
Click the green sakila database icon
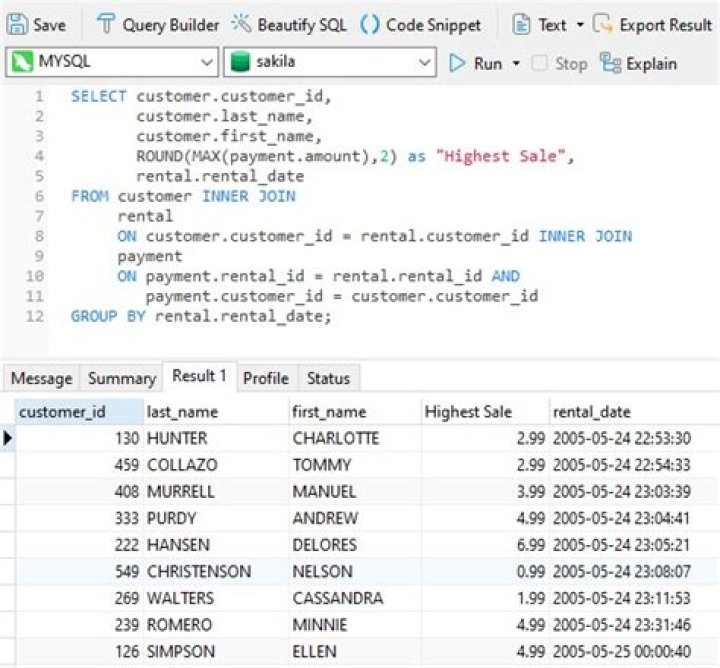coord(240,62)
